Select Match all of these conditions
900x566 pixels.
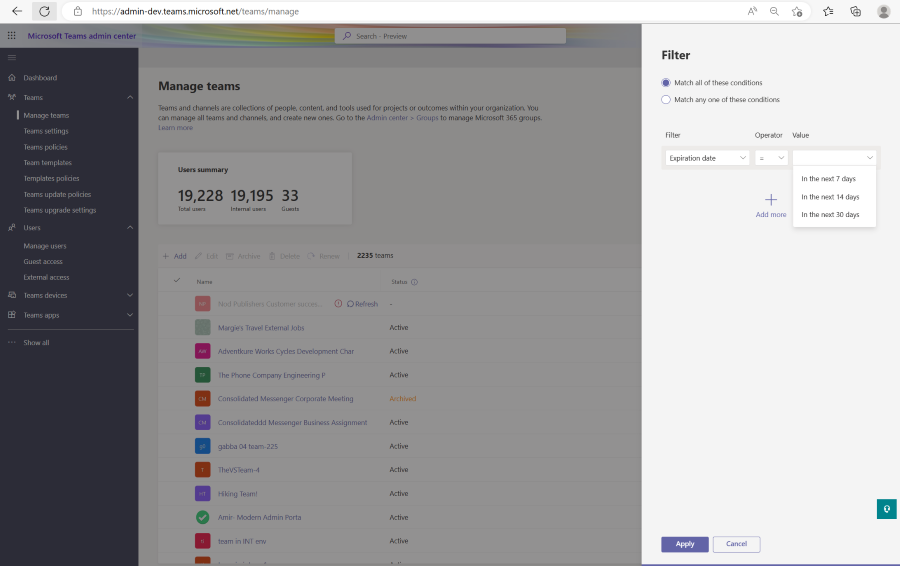pyautogui.click(x=666, y=83)
